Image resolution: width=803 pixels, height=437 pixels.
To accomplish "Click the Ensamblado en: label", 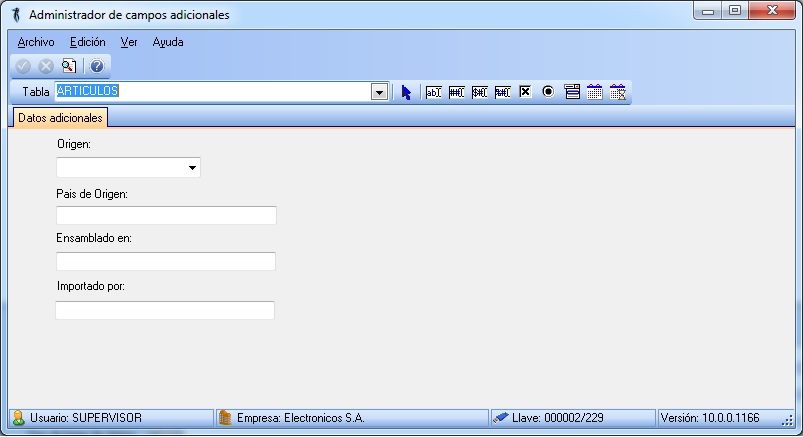I will (x=94, y=238).
